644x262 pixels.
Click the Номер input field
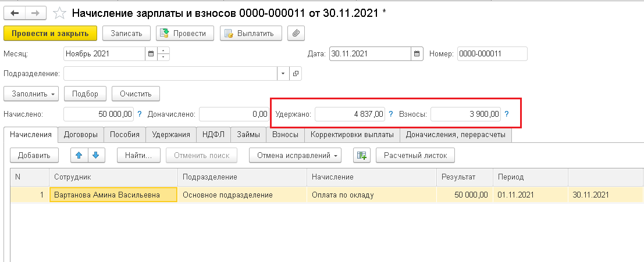(x=492, y=54)
